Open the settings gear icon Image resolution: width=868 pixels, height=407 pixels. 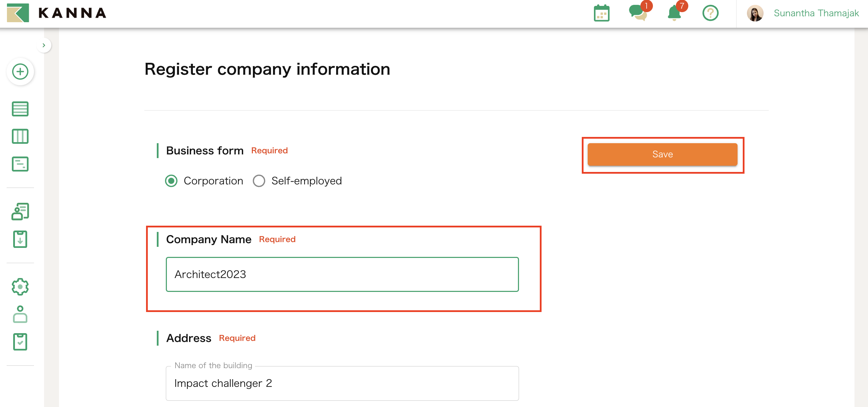[x=20, y=286]
